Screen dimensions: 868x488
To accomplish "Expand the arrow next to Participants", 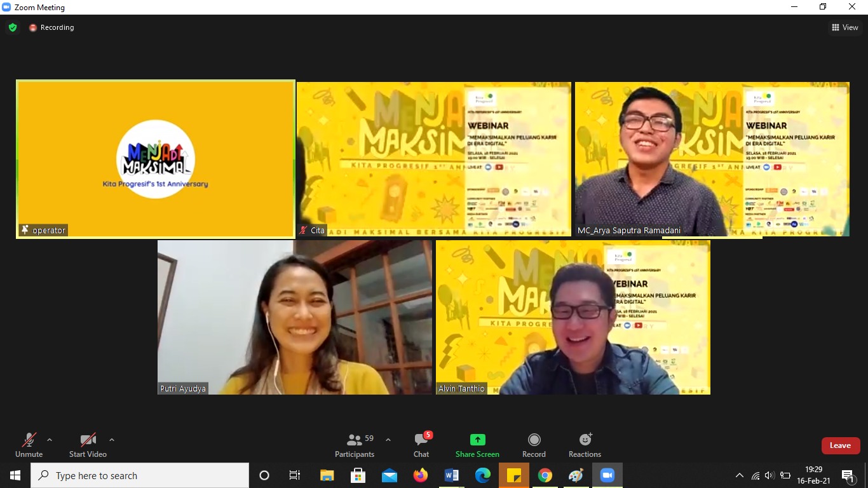I will click(x=388, y=440).
